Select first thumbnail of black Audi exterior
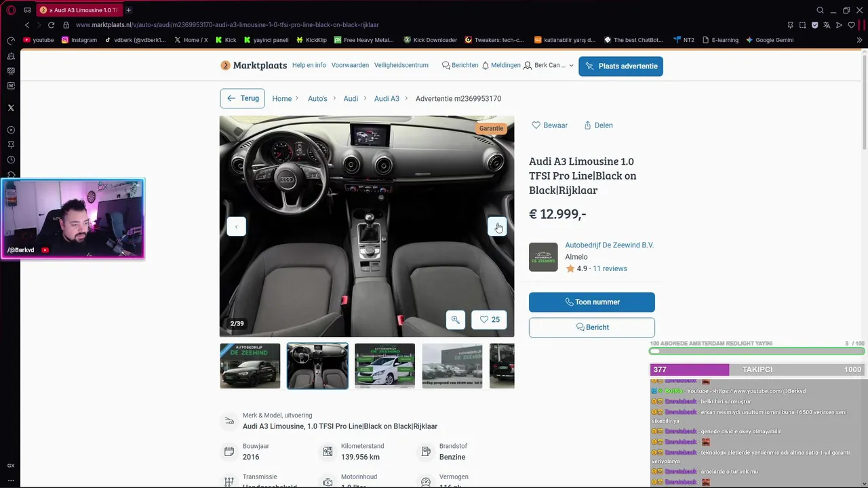Screen dimensions: 868x488 click(x=250, y=366)
